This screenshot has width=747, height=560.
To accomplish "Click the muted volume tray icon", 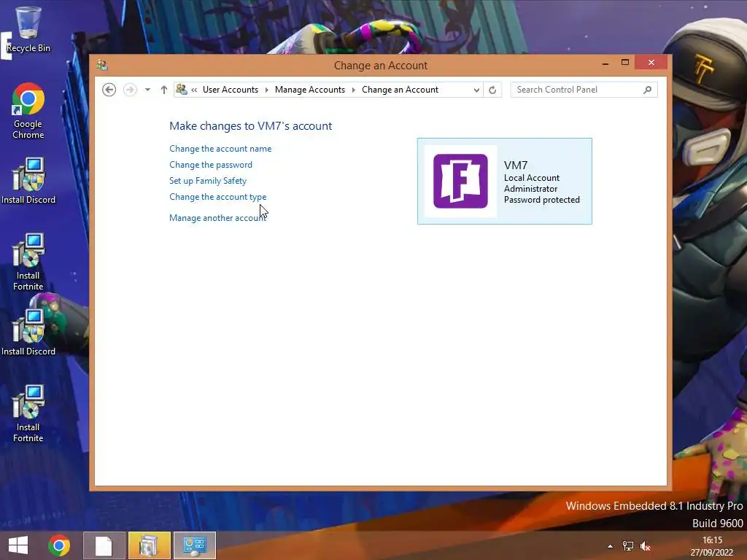I will (646, 546).
